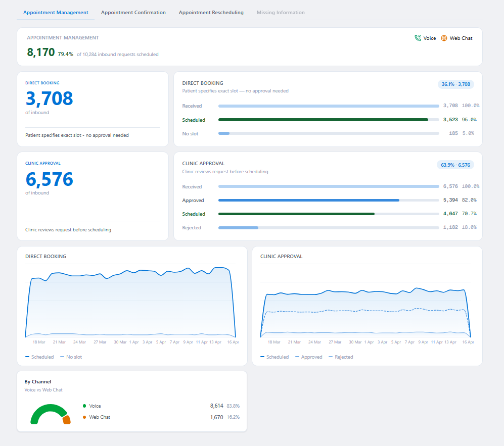The height and width of the screenshot is (446, 504).
Task: Click the Voice phone icon in the header
Action: [x=418, y=38]
